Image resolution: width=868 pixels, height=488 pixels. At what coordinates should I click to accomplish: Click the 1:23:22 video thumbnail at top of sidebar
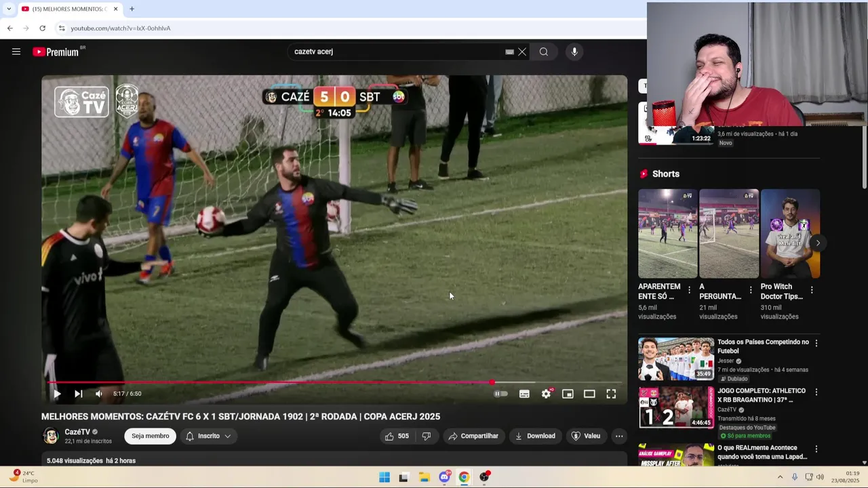click(676, 134)
